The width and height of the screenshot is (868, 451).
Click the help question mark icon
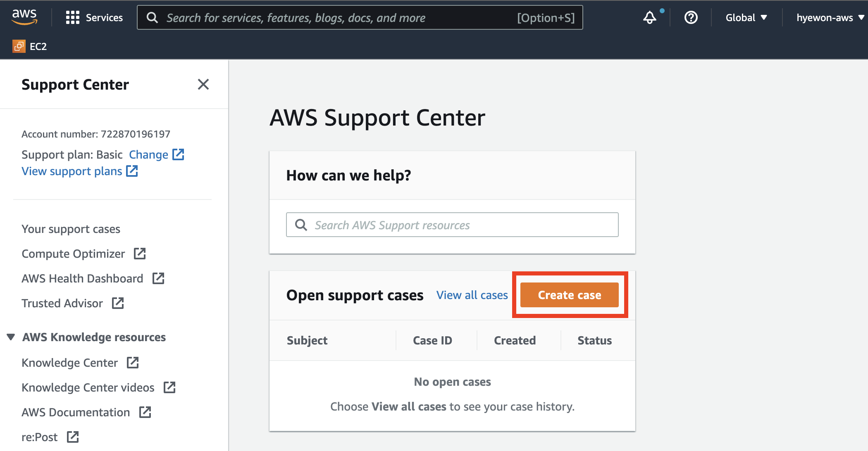[691, 18]
